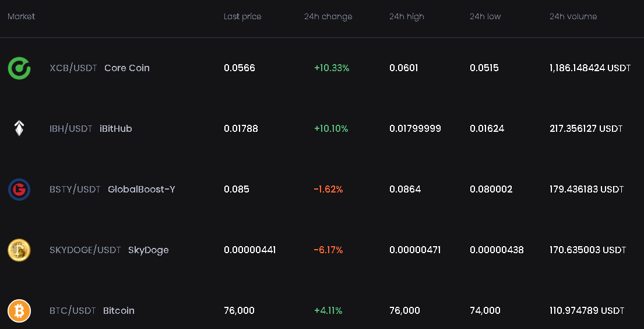Click 24h high value 0.00000471
The height and width of the screenshot is (329, 644).
(415, 250)
